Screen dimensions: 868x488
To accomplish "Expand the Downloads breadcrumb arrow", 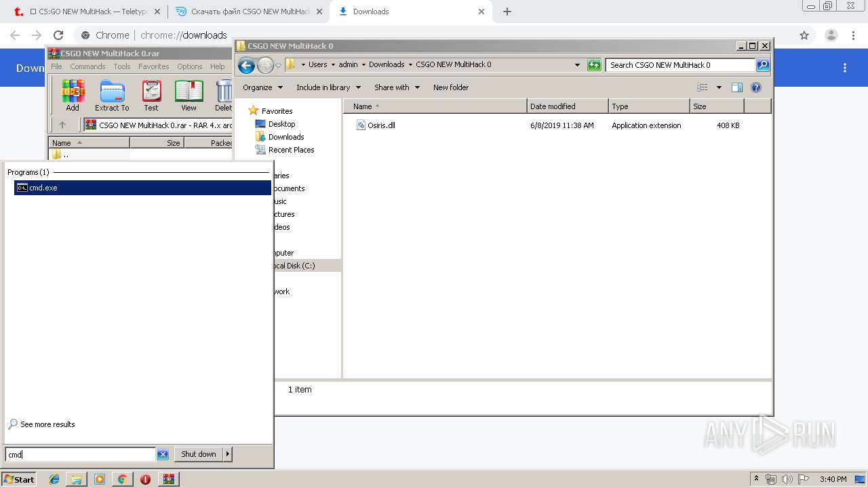I will pyautogui.click(x=410, y=65).
